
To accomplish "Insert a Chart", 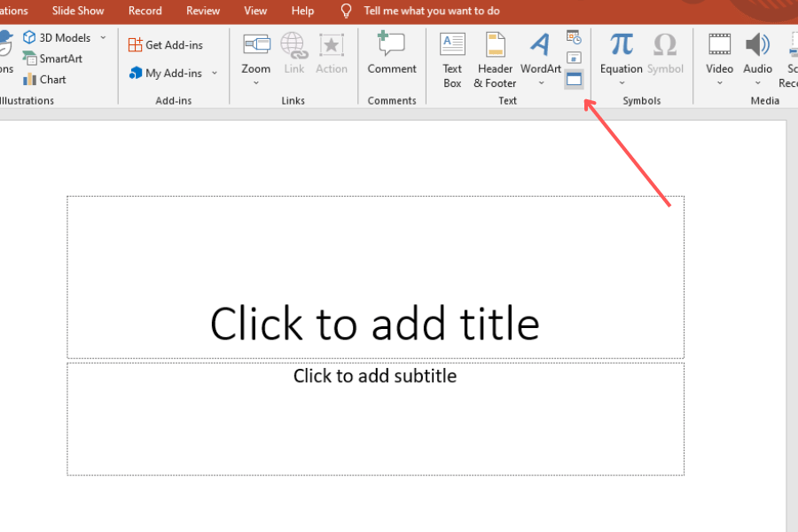I will point(44,79).
